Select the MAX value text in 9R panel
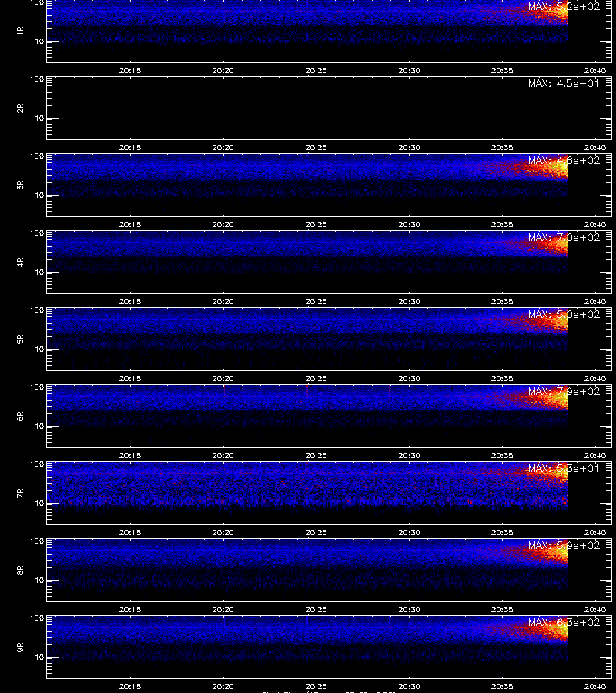 (x=564, y=622)
